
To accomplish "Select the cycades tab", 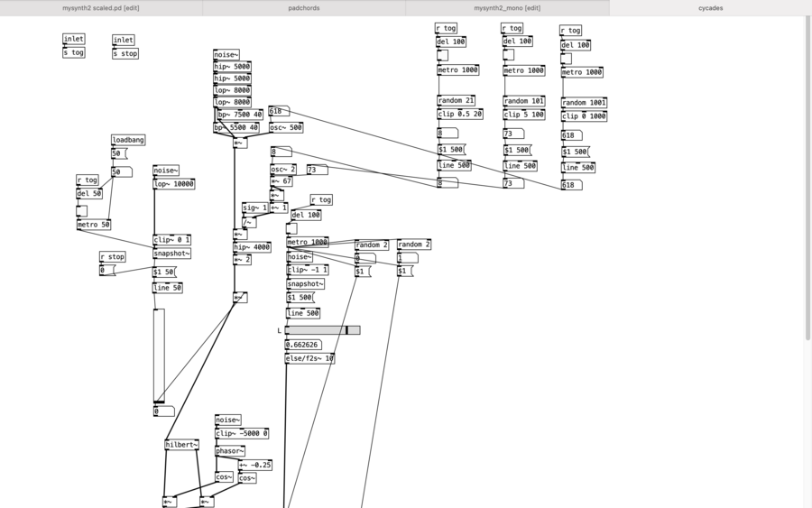I will (710, 8).
